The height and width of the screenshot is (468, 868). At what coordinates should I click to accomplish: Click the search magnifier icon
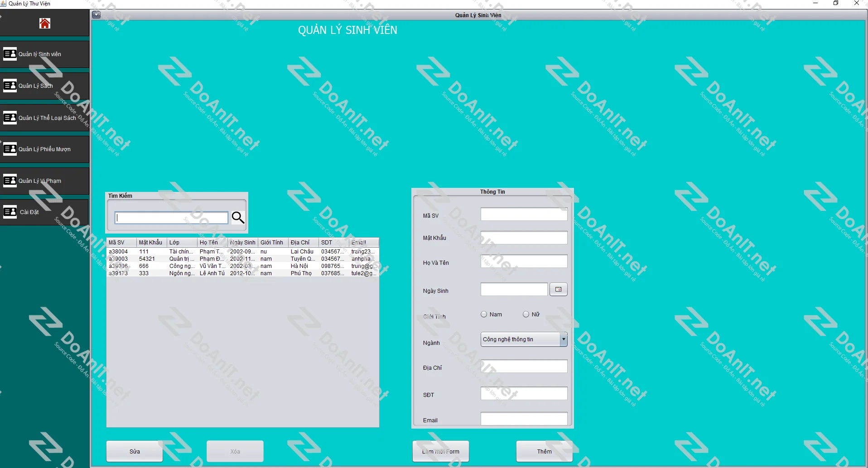(238, 218)
